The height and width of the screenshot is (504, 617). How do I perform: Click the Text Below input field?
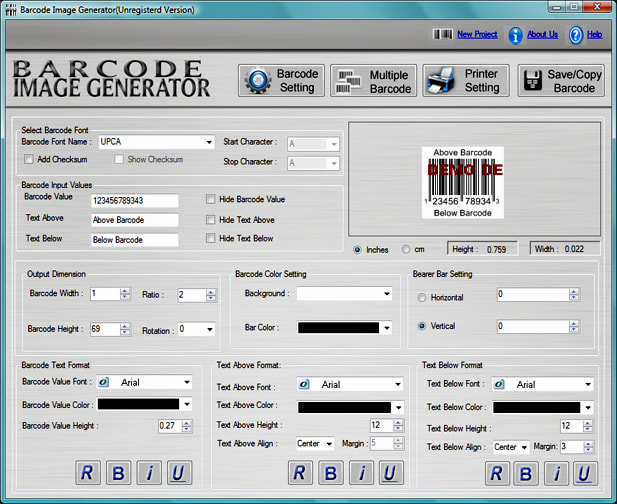click(135, 240)
